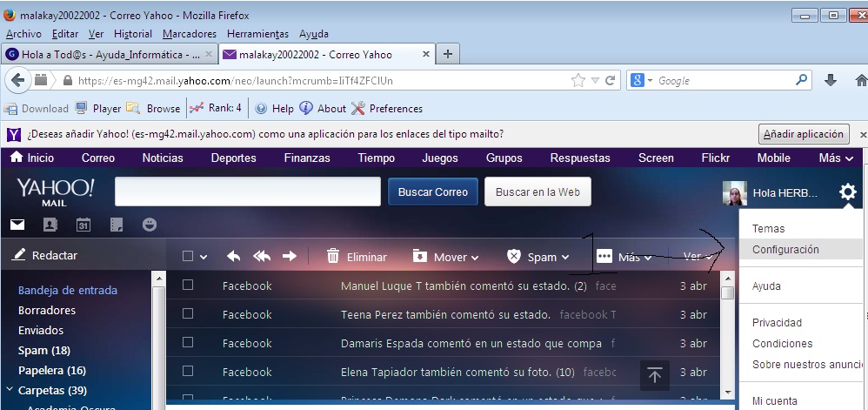The width and height of the screenshot is (868, 410).
Task: Open the Más actions dropdown in toolbar
Action: [x=624, y=257]
